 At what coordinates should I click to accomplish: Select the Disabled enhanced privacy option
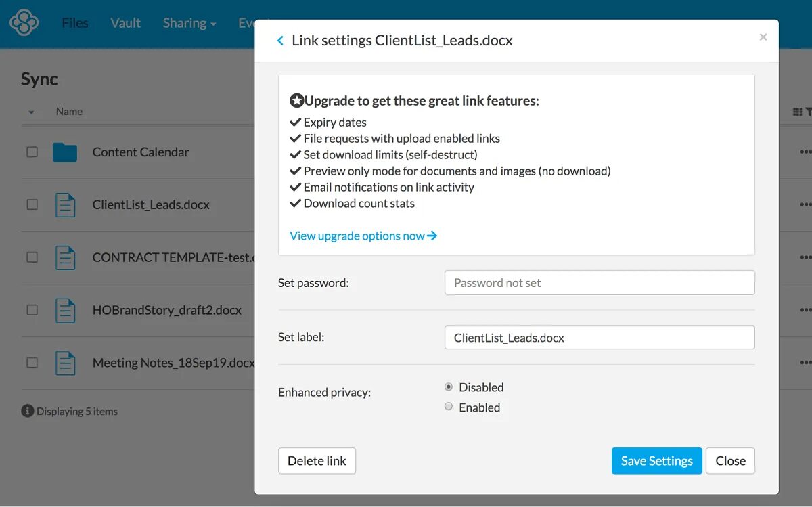[x=448, y=387]
